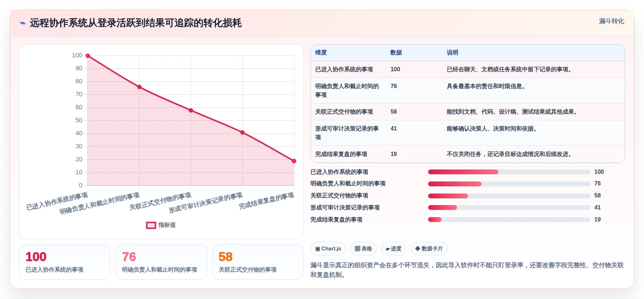Image resolution: width=644 pixels, height=299 pixels.
Task: Click progress bar for 关联正式交付物的事项
Action: tap(509, 196)
